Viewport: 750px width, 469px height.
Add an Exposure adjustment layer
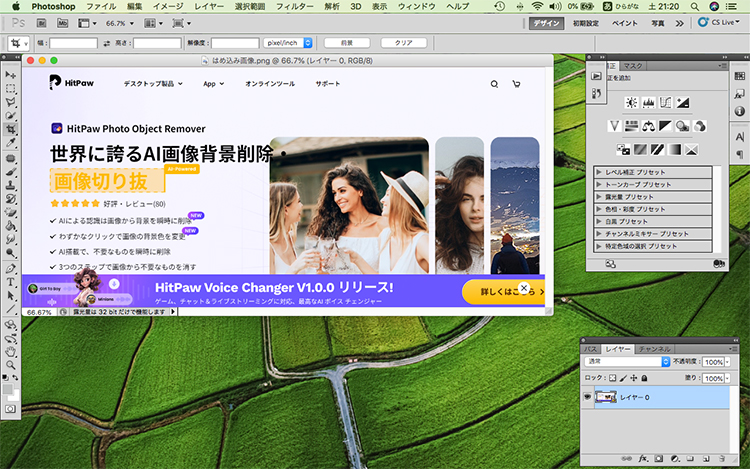click(x=683, y=102)
